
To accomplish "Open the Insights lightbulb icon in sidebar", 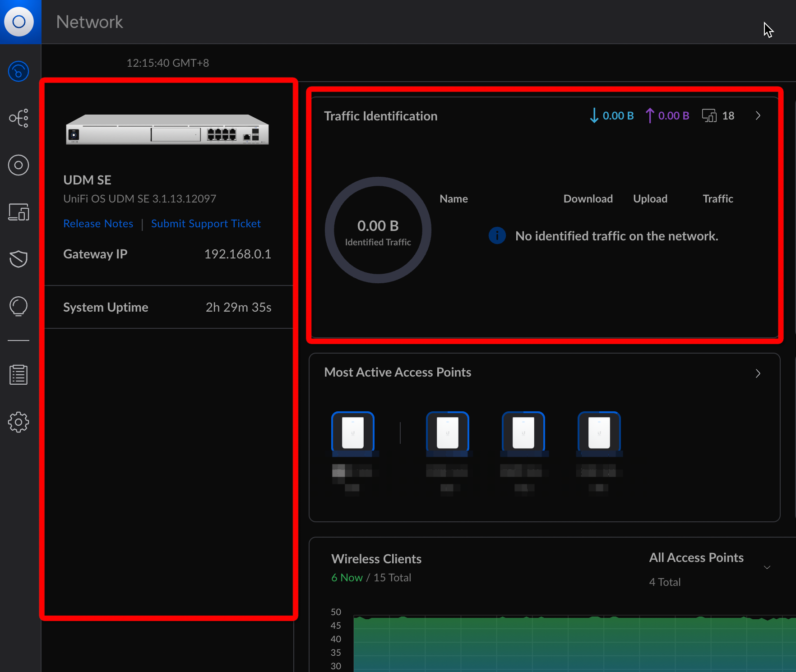I will tap(19, 306).
